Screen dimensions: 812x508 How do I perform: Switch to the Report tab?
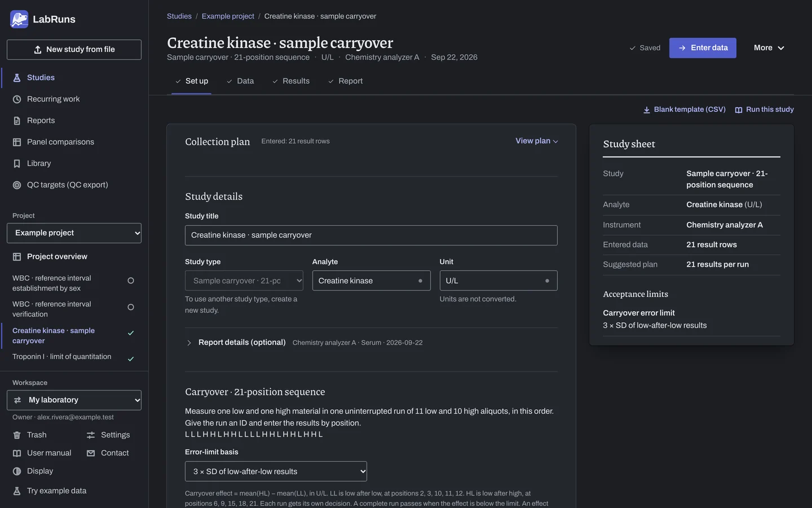pyautogui.click(x=345, y=81)
